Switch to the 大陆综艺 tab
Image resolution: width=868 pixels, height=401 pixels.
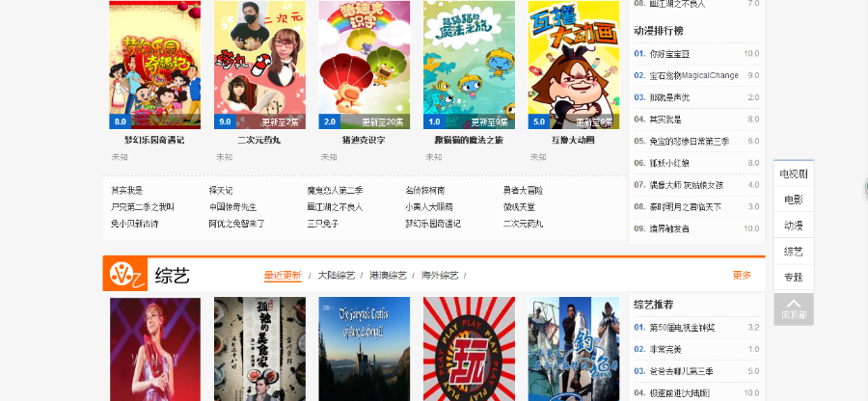click(x=336, y=276)
